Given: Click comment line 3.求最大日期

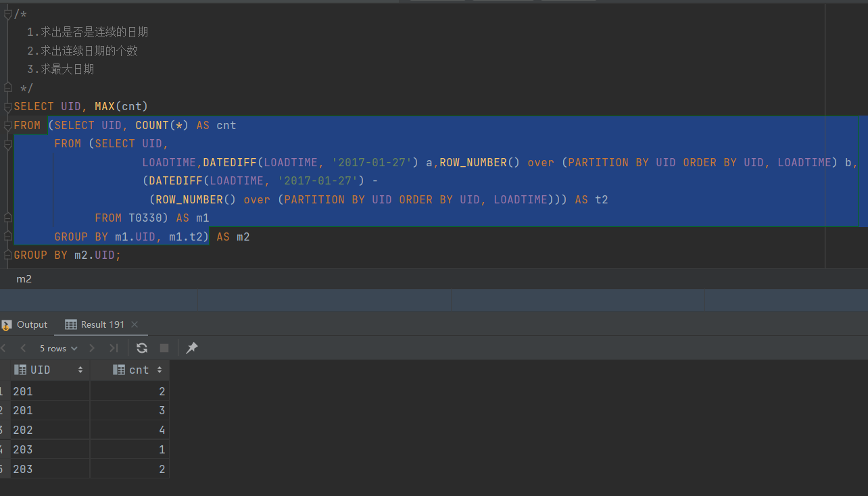Looking at the screenshot, I should 60,69.
